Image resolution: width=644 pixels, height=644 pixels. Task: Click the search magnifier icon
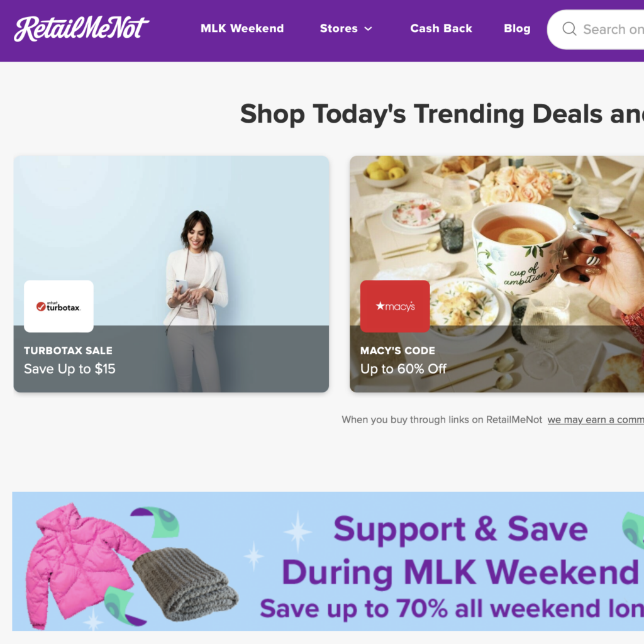pos(569,29)
